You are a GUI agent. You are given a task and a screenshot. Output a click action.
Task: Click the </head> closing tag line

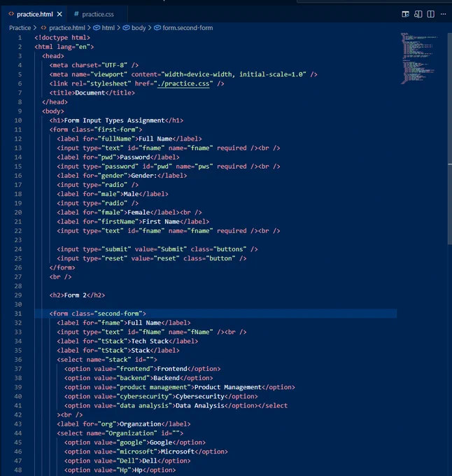55,102
